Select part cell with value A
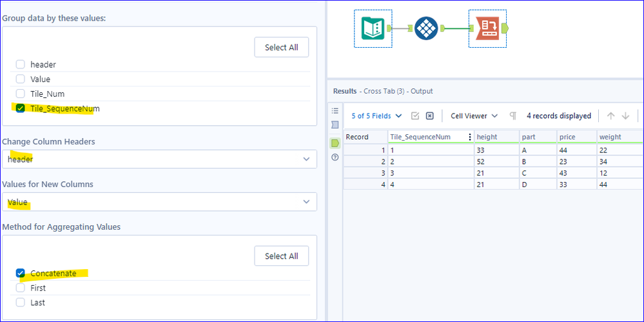The height and width of the screenshot is (322, 644). click(x=538, y=150)
